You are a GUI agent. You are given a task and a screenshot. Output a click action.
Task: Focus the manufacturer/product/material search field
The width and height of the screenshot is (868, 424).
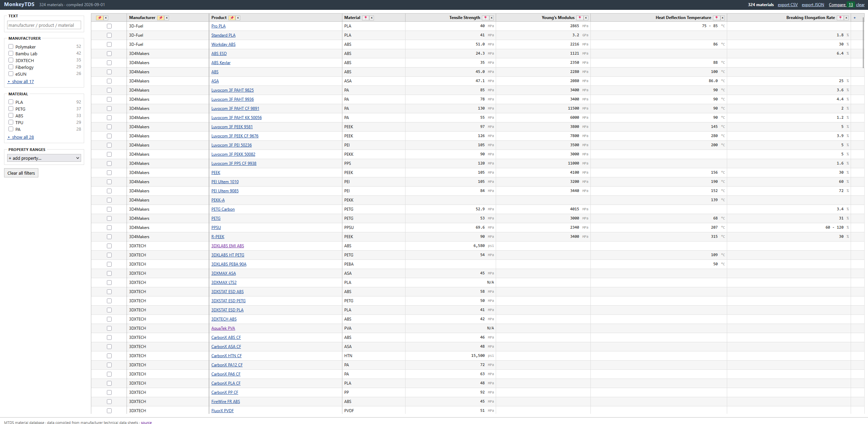pyautogui.click(x=44, y=25)
